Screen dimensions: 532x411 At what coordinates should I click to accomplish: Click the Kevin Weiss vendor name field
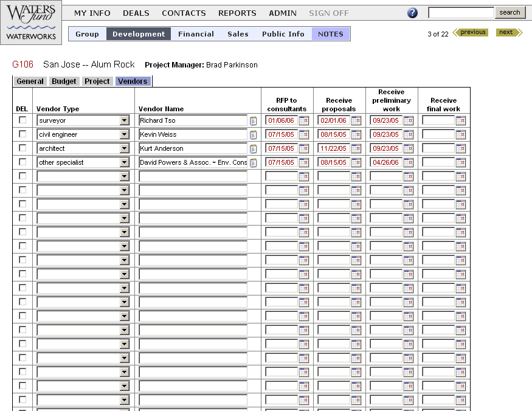(193, 134)
